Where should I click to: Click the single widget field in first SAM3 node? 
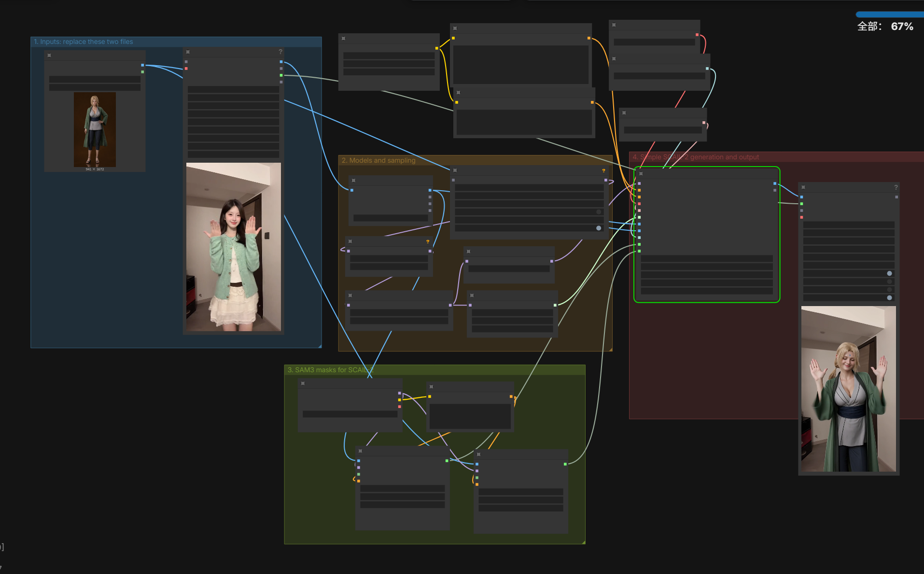[x=350, y=414]
